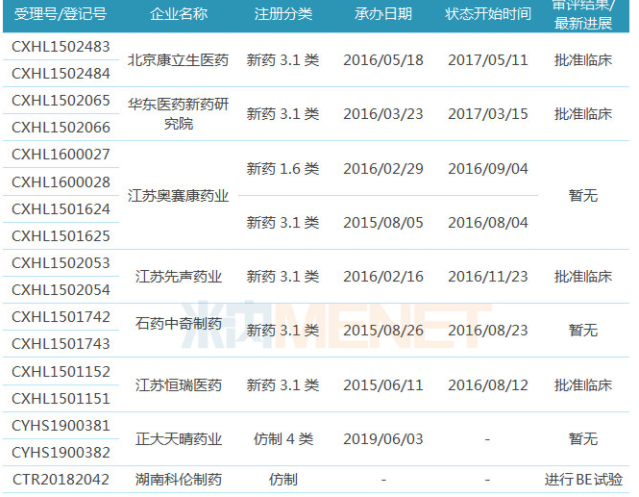
Task: Click 暂无 in the 江苏奥赛康药业 row
Action: pos(583,196)
